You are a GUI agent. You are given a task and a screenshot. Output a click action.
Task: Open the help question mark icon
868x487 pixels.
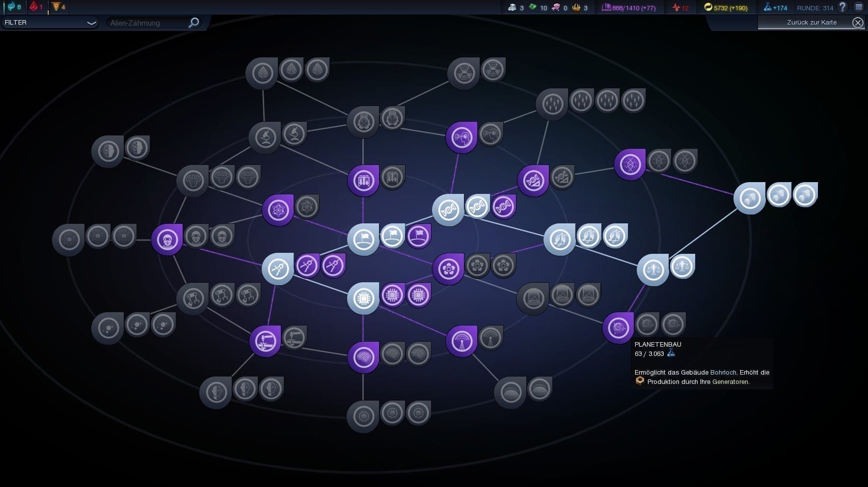(x=842, y=7)
